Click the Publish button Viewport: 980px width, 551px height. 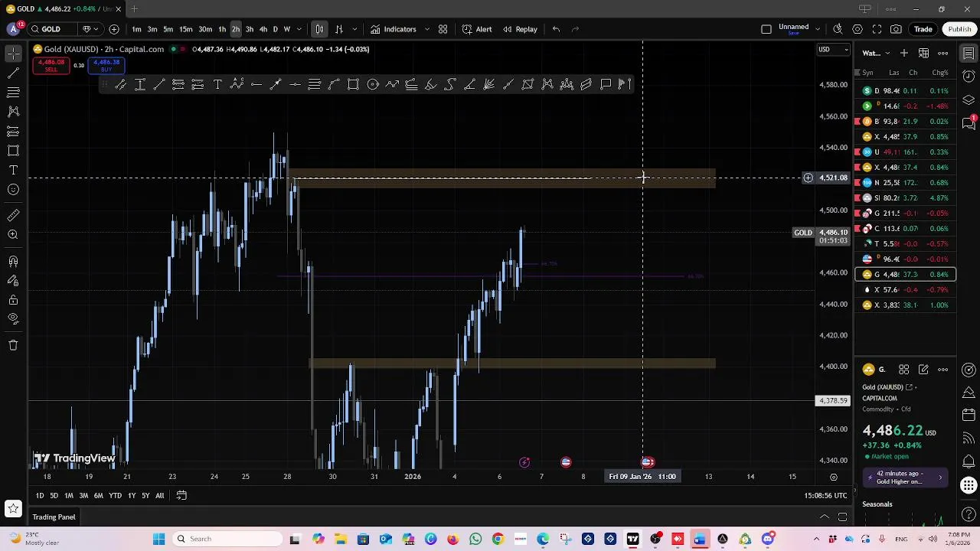(959, 29)
